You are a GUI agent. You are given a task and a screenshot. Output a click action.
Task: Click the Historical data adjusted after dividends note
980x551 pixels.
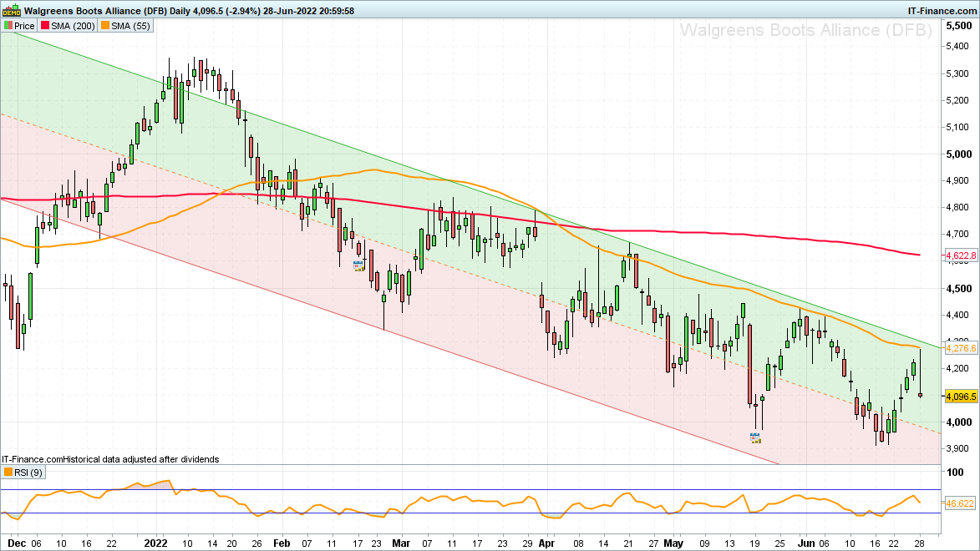(141, 459)
